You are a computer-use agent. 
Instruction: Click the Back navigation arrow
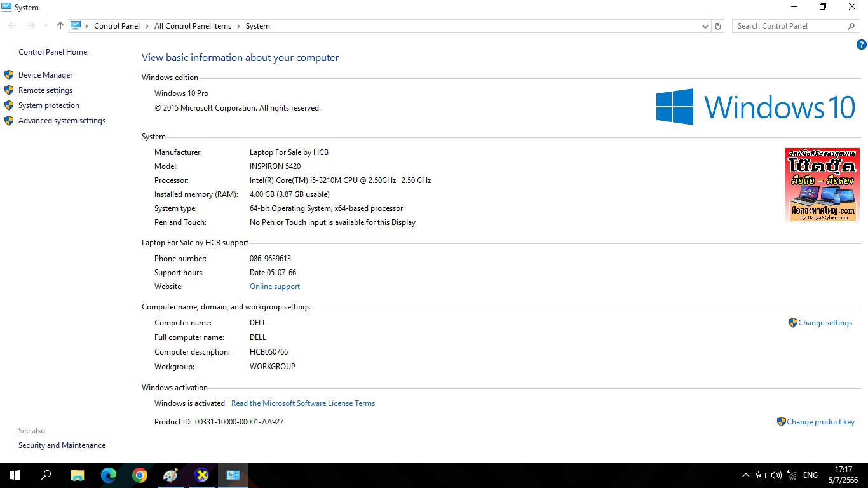click(12, 26)
